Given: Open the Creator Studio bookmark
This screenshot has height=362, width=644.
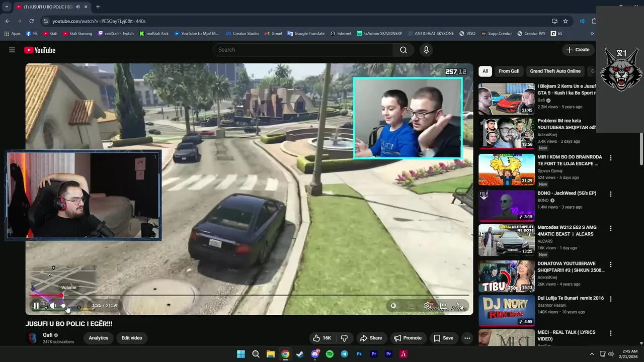Looking at the screenshot, I should point(242,34).
